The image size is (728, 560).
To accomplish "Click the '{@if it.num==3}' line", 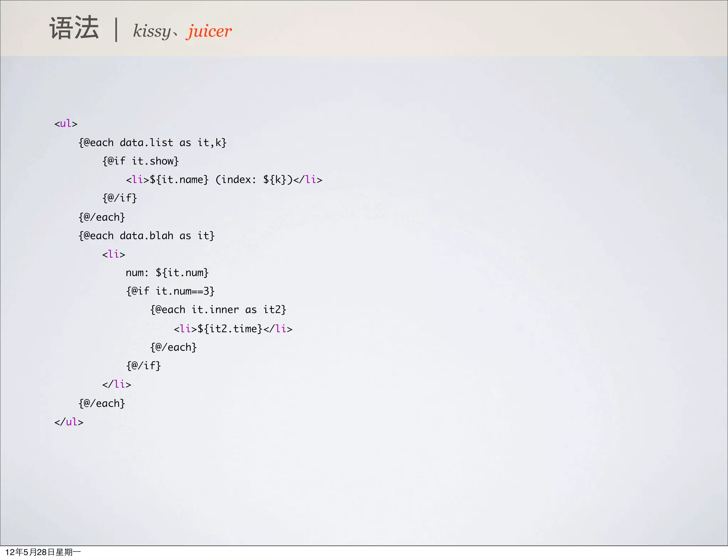I will pos(170,291).
